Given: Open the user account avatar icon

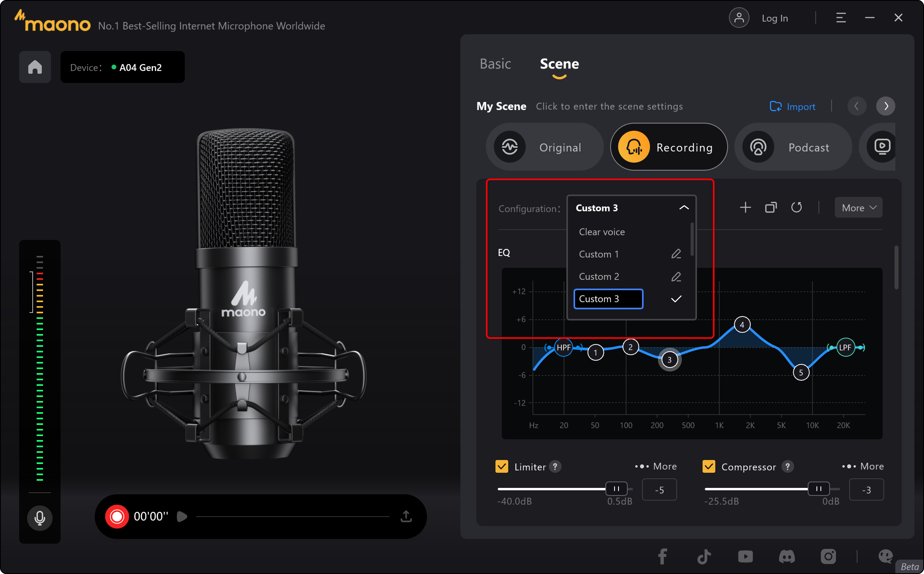Looking at the screenshot, I should click(x=739, y=18).
